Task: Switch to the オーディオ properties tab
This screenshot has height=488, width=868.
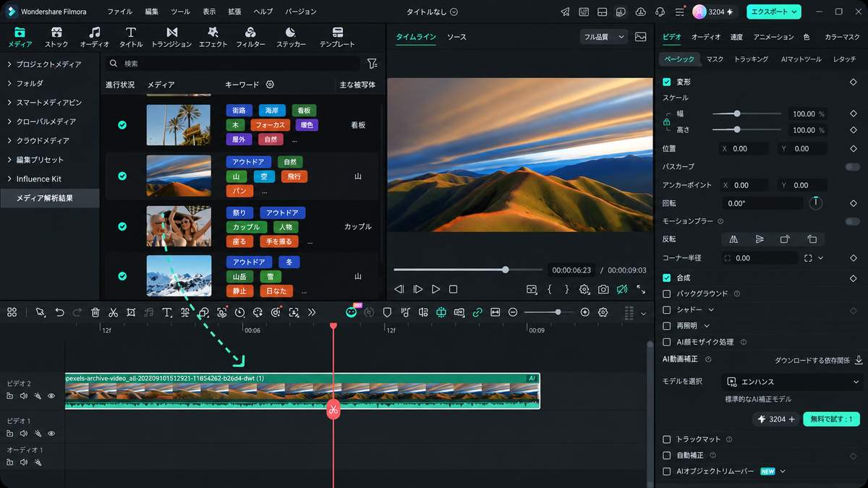Action: click(x=706, y=37)
